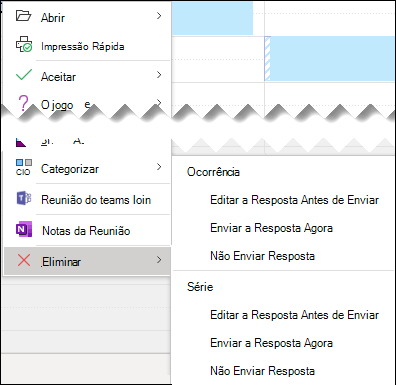Click the Microsoft Teams icon
Image resolution: width=396 pixels, height=385 pixels.
click(x=24, y=199)
